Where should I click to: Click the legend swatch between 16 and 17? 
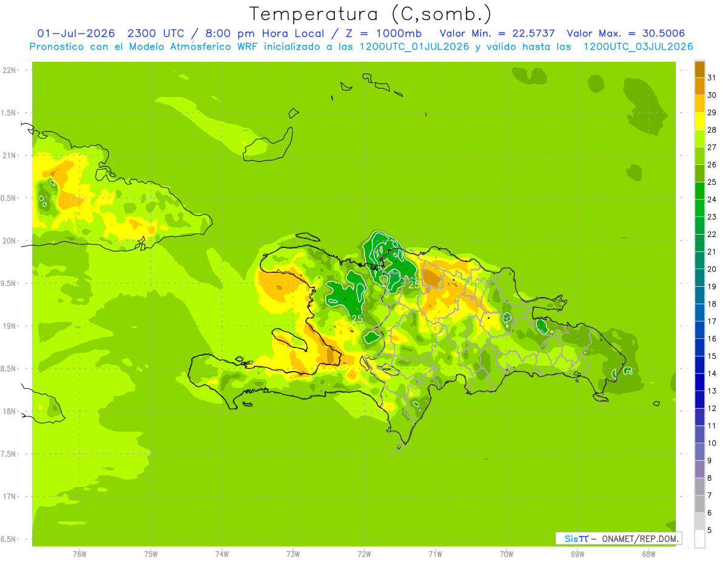click(x=699, y=330)
